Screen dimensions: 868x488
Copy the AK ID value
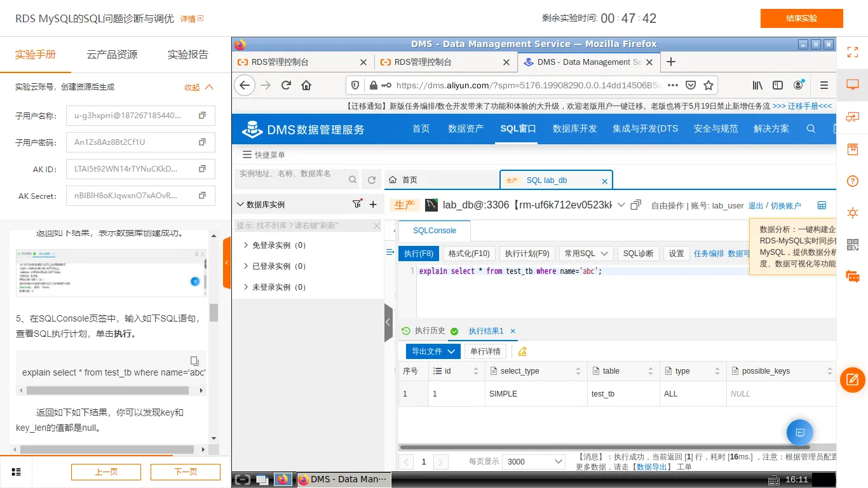point(202,169)
